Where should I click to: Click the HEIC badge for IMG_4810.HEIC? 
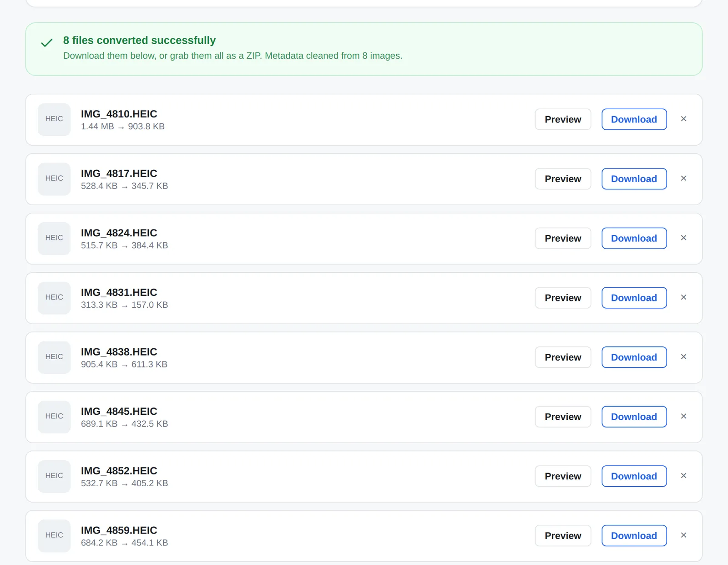pos(54,119)
